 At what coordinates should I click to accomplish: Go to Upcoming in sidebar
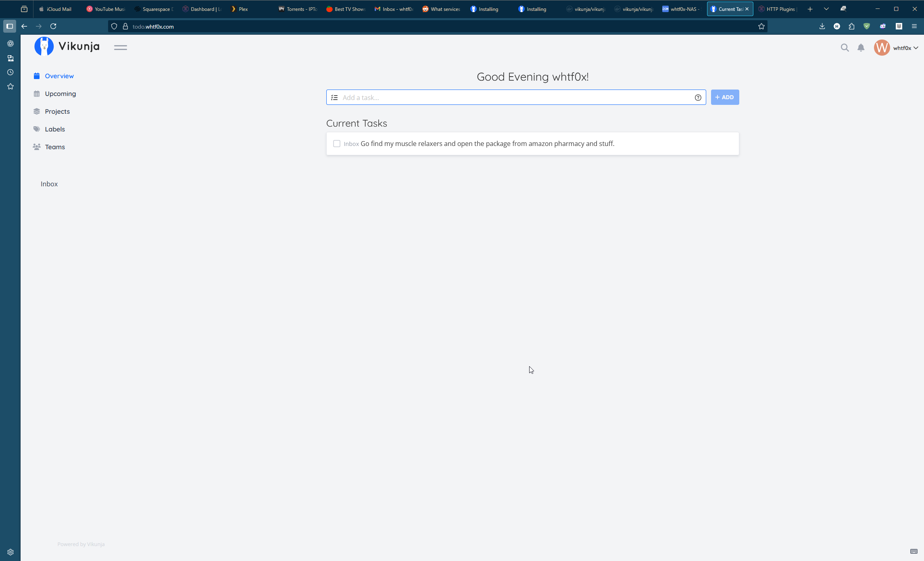60,94
